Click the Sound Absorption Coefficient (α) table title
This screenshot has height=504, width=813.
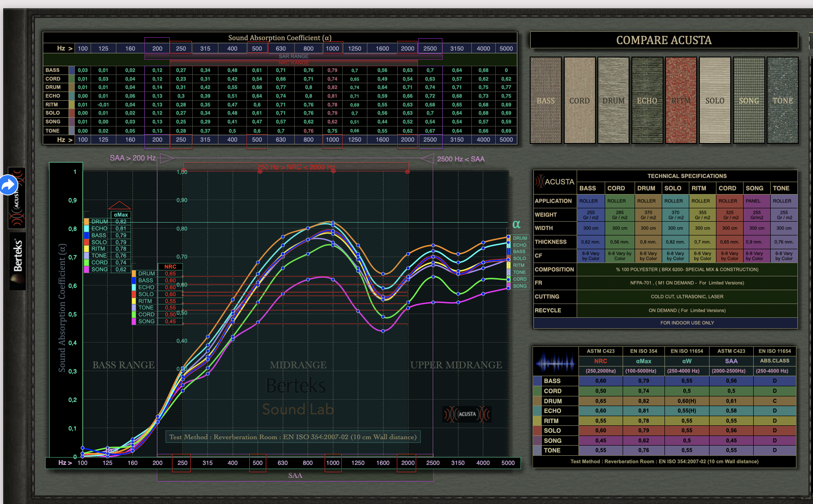click(x=280, y=38)
